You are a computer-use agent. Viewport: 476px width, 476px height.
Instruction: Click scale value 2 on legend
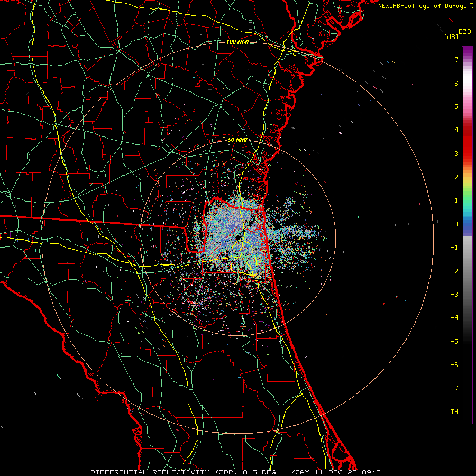click(x=456, y=177)
